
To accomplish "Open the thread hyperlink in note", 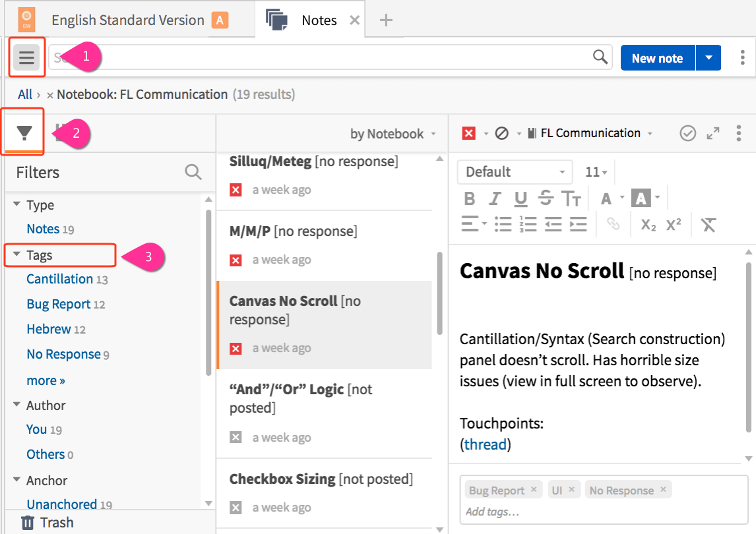I will tap(485, 444).
